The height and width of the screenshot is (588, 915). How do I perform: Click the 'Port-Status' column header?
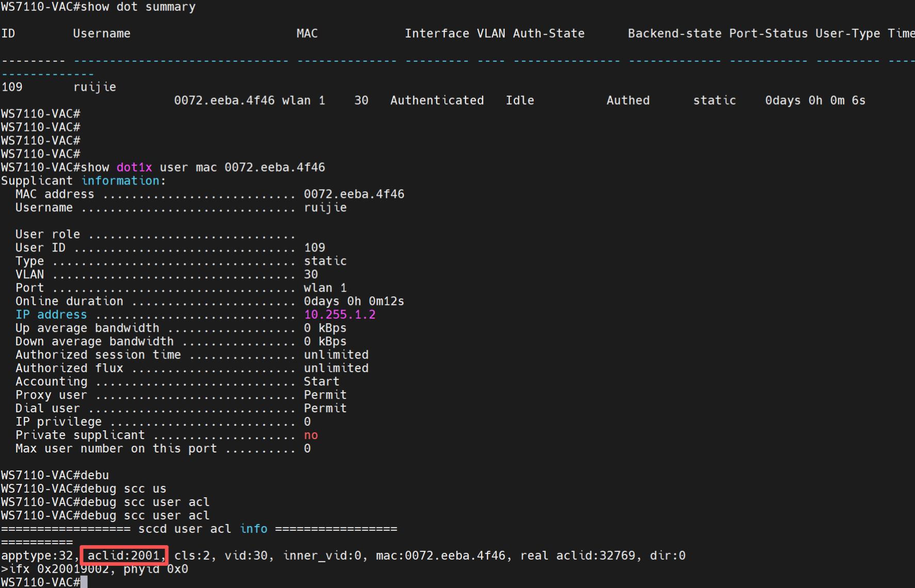click(768, 33)
